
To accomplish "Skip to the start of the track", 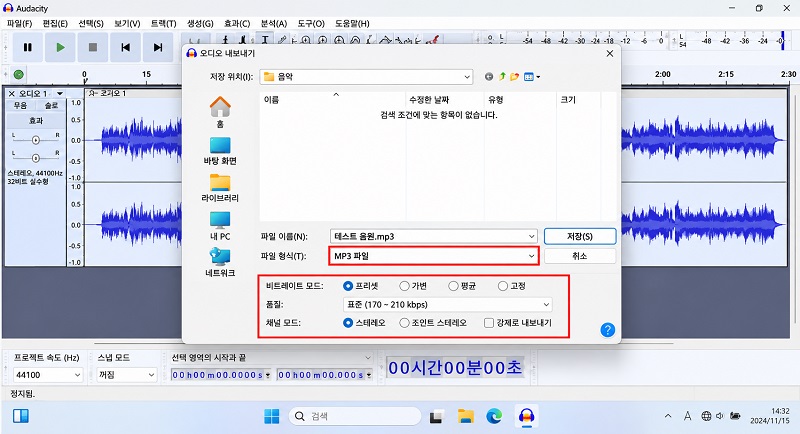I will [x=126, y=47].
